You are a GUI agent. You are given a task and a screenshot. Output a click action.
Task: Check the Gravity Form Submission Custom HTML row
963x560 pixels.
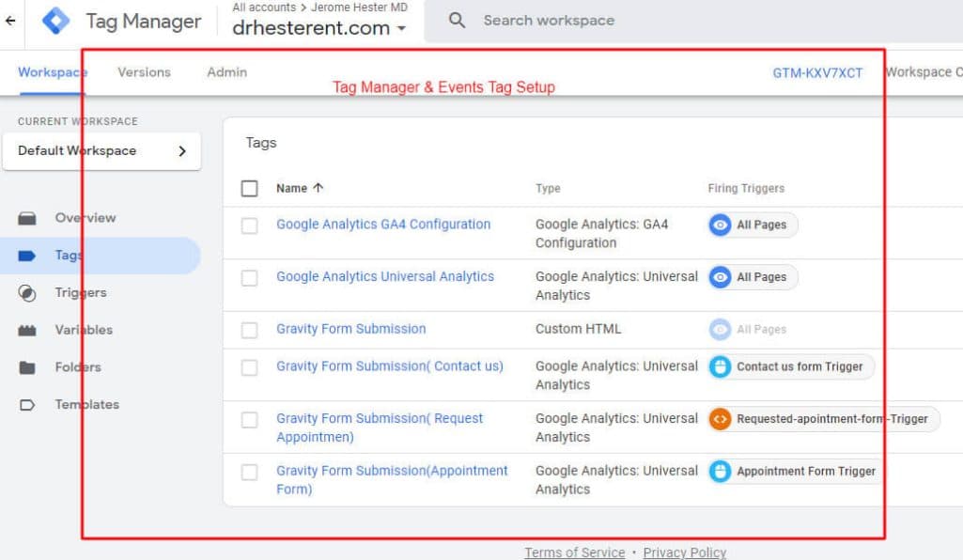(249, 330)
